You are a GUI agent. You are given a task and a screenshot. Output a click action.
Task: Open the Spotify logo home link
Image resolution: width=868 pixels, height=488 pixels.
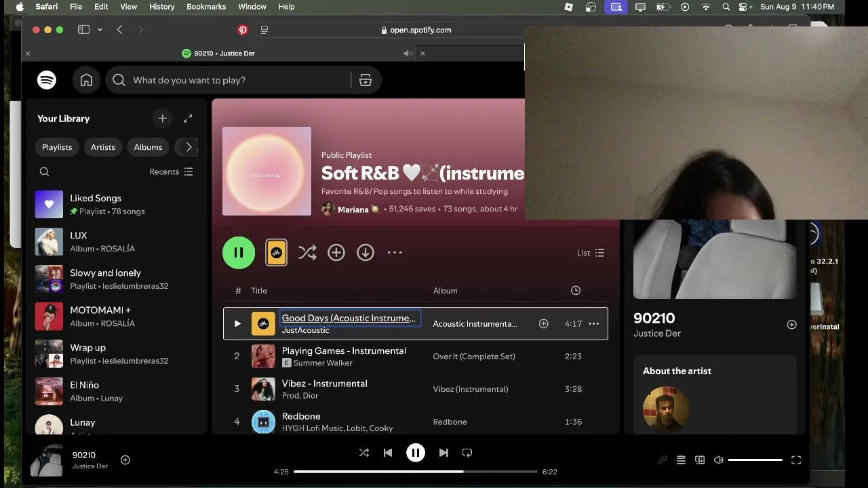tap(47, 80)
